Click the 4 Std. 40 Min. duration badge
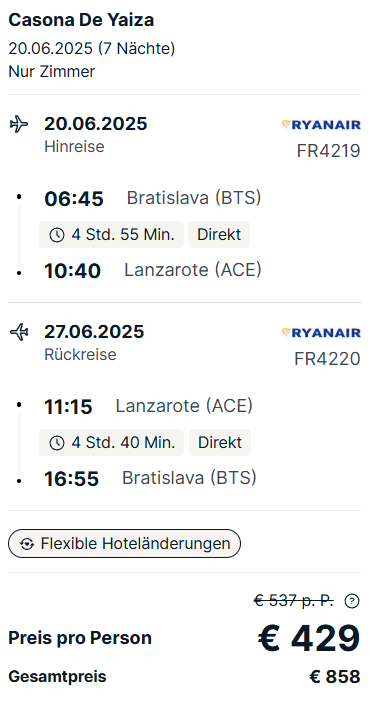Viewport: 375px width, 705px height. (x=112, y=442)
